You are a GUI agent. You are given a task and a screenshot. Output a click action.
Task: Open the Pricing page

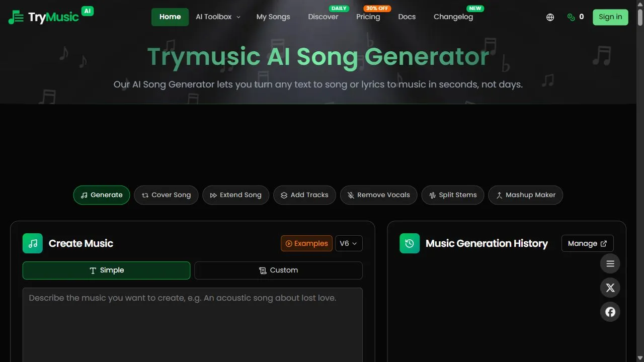coord(368,17)
